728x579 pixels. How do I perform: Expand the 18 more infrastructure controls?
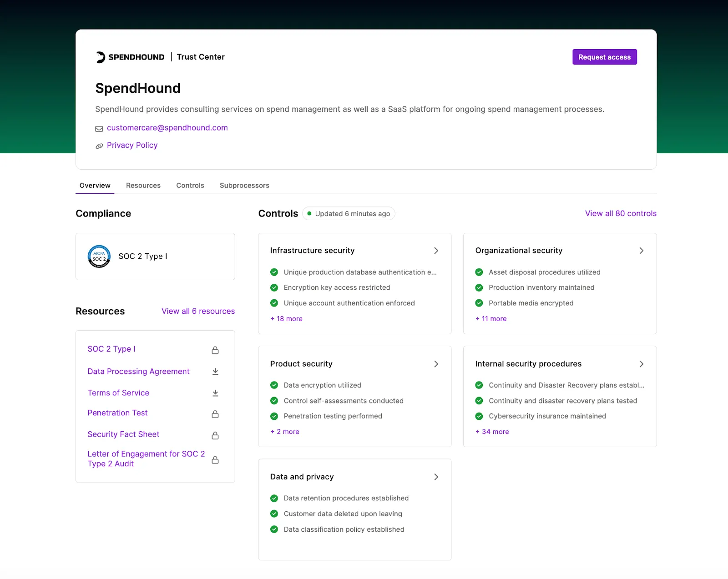pyautogui.click(x=286, y=318)
